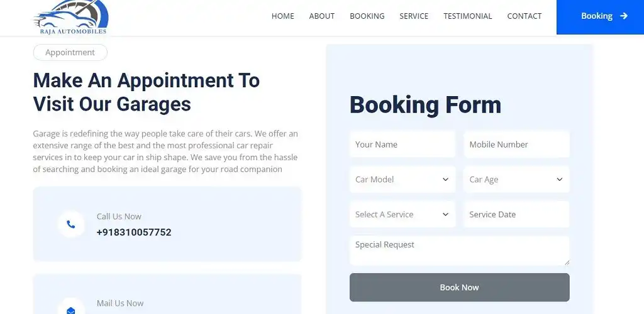
Task: Click the Special Request text area
Action: click(x=459, y=251)
